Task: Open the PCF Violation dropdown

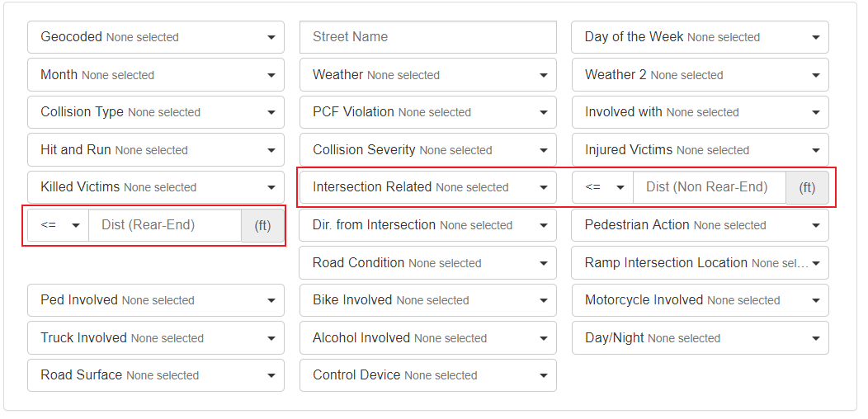Action: (x=427, y=112)
